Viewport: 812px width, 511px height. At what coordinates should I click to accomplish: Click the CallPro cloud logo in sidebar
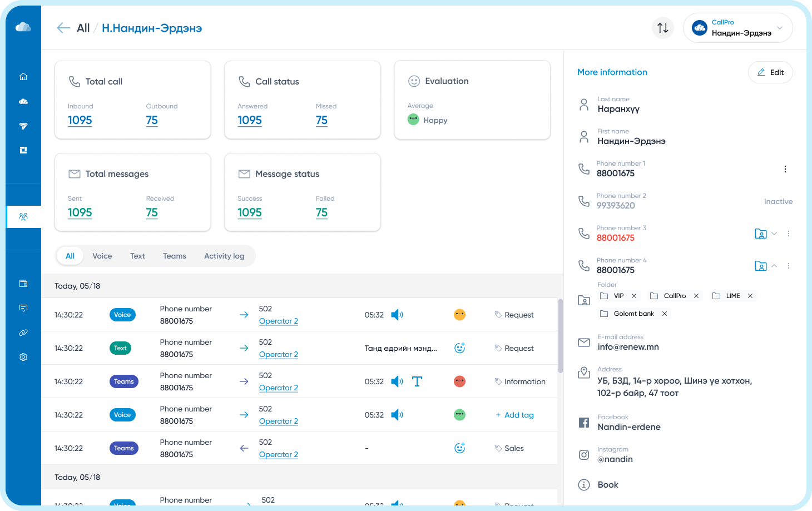pos(23,27)
